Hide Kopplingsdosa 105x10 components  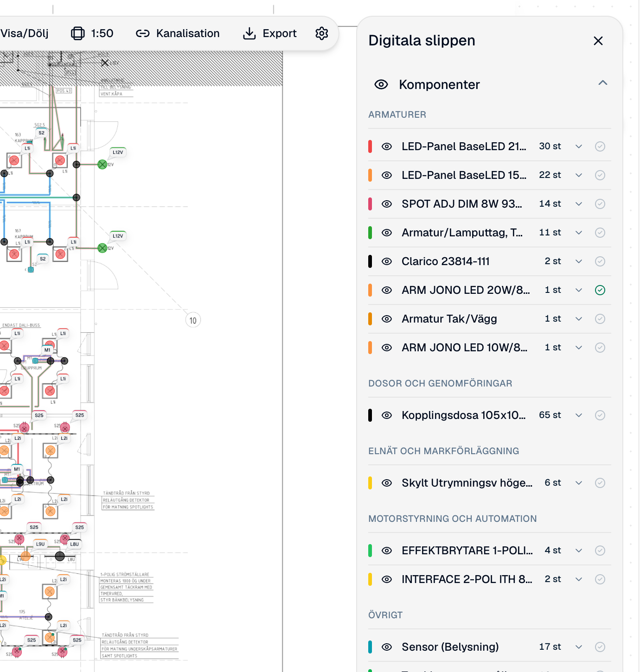[x=387, y=415]
